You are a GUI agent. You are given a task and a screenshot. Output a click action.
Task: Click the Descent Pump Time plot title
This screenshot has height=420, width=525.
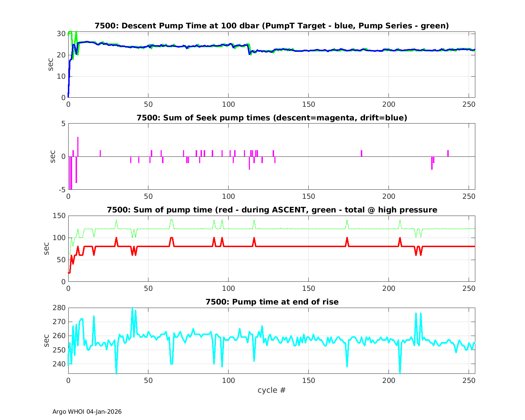point(272,26)
